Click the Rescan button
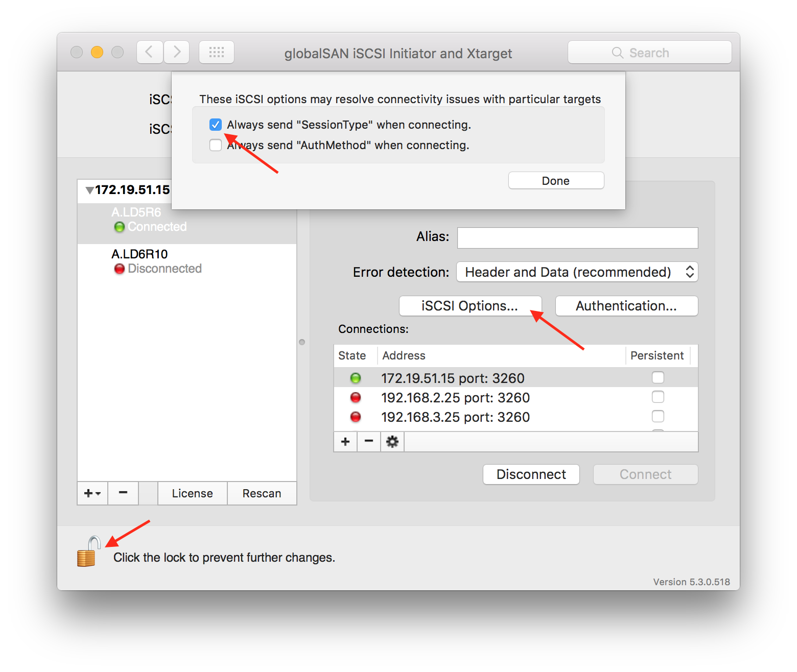 tap(262, 493)
